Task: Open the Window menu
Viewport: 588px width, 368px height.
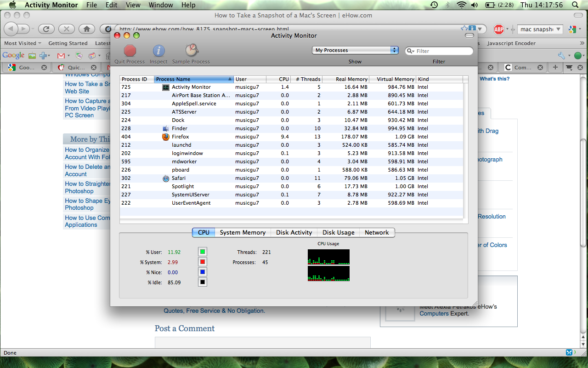Action: click(x=161, y=5)
